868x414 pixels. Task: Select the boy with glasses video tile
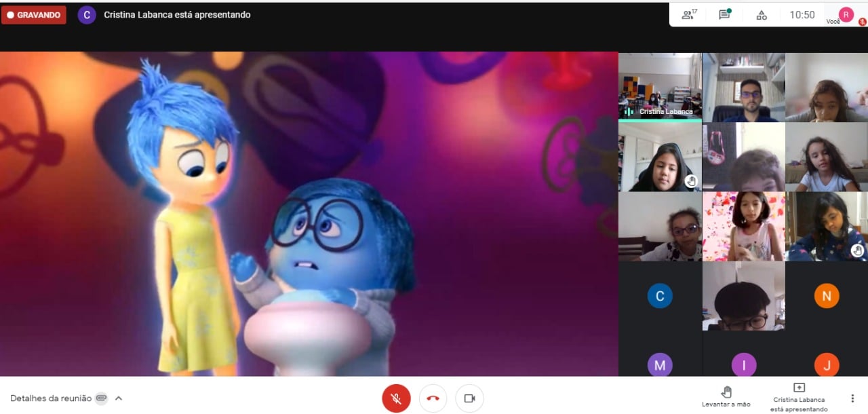tap(744, 296)
